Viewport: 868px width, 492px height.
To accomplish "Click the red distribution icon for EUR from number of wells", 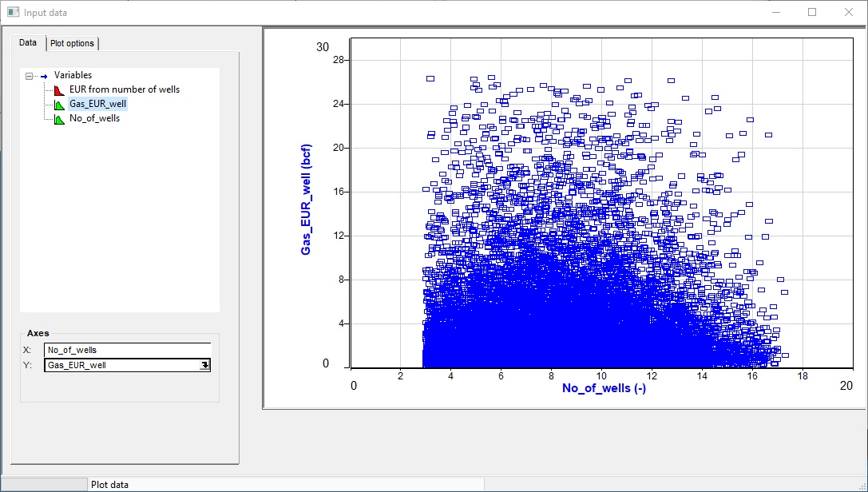I will pos(60,89).
